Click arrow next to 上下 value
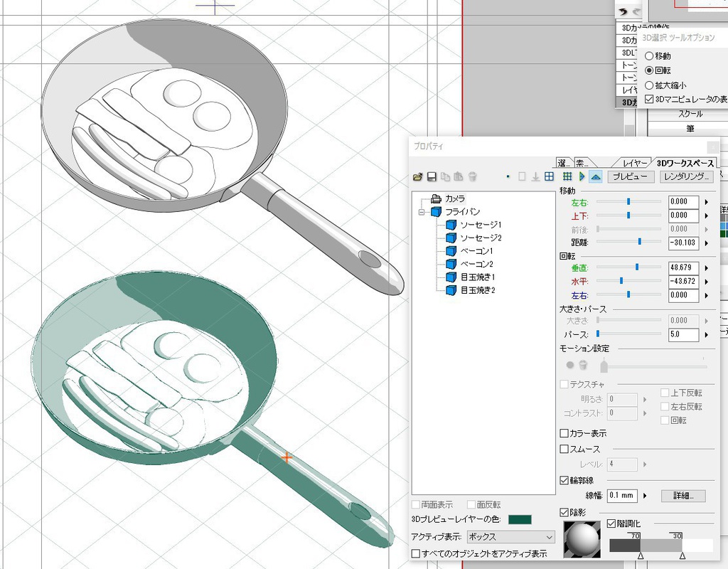 707,216
